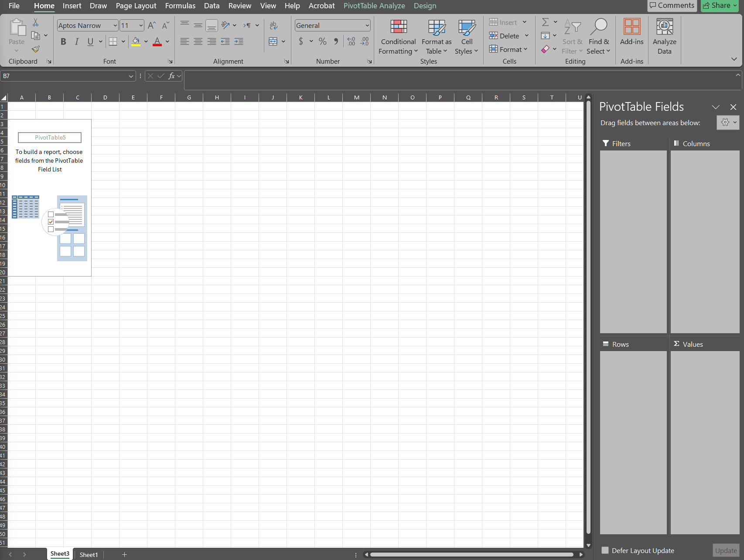Click the Paste clipboard icon
744x560 pixels.
tap(17, 27)
